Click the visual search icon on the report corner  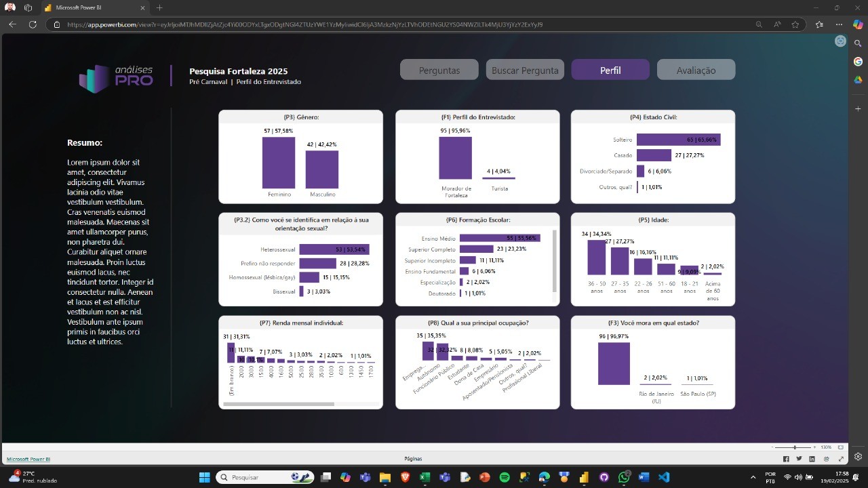(x=841, y=41)
